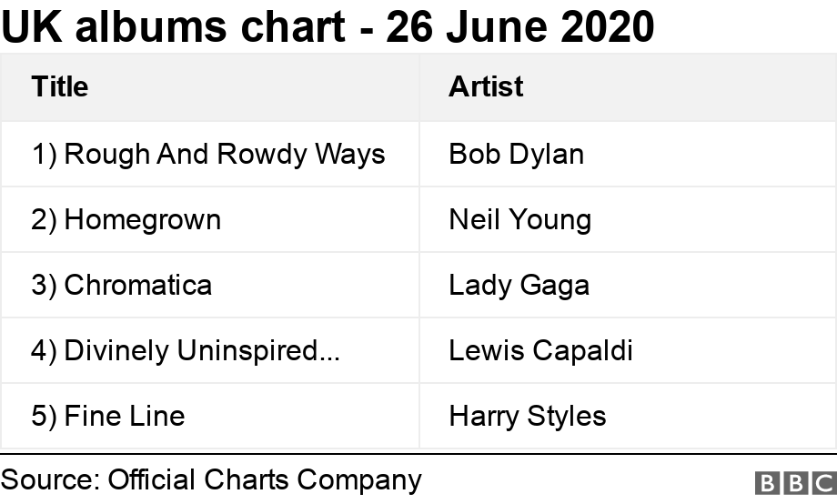Click the Bob Dylan artist cell
Screen dimensions: 837x504
(516, 154)
